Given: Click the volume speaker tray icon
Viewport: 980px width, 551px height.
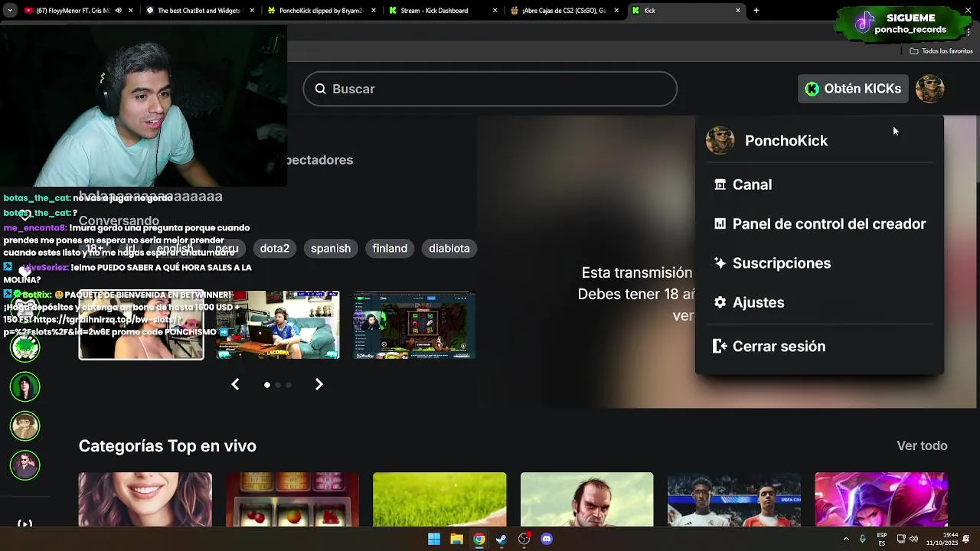Looking at the screenshot, I should (x=913, y=539).
